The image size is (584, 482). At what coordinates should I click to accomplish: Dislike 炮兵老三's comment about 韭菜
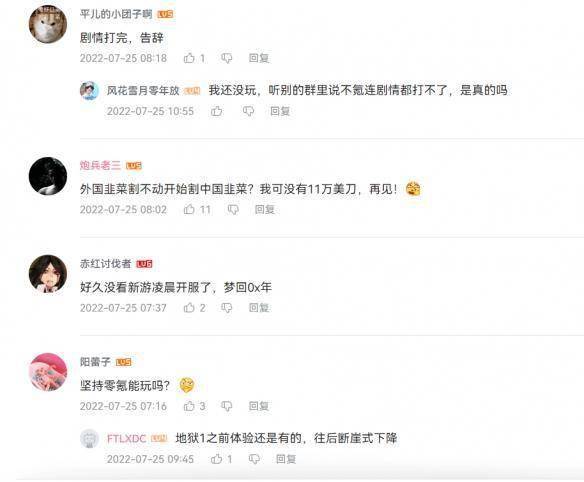[x=233, y=209]
